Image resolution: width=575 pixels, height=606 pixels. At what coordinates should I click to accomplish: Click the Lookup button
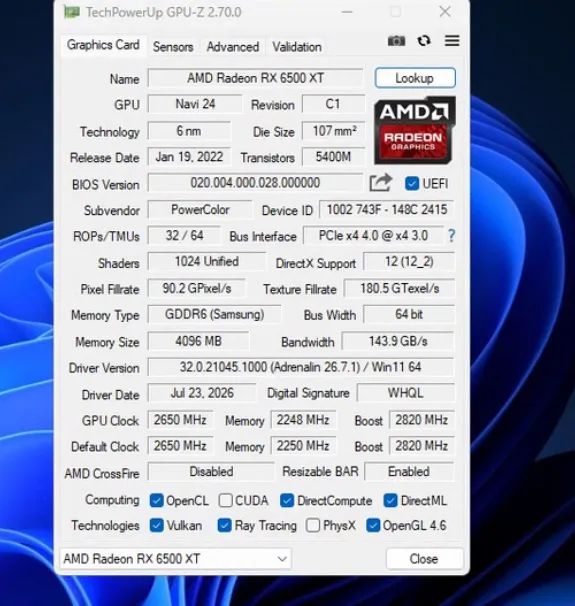tap(415, 78)
